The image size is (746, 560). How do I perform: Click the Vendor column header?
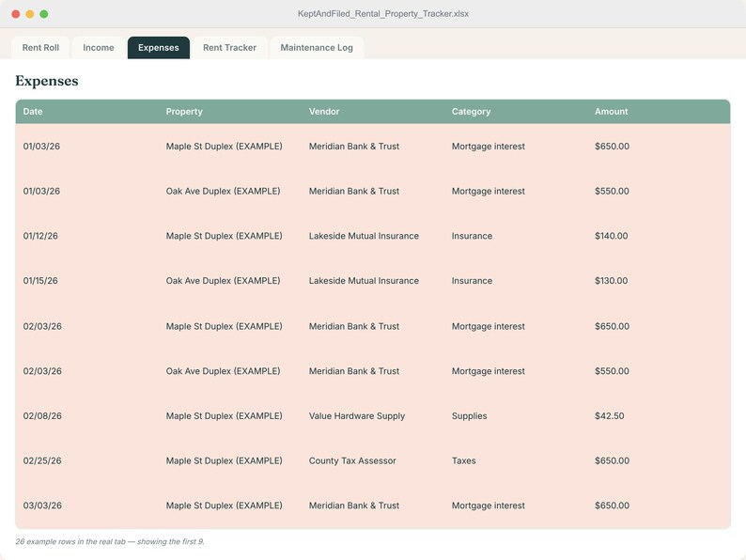coord(324,111)
